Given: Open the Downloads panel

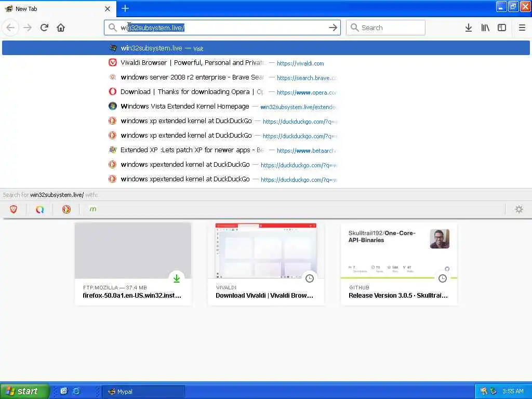Looking at the screenshot, I should coord(469,28).
